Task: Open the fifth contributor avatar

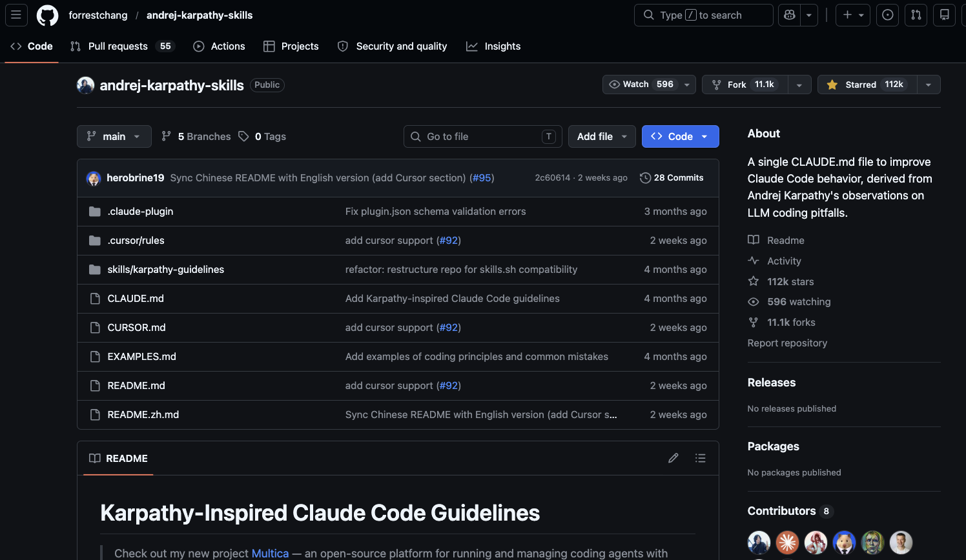Action: [873, 543]
